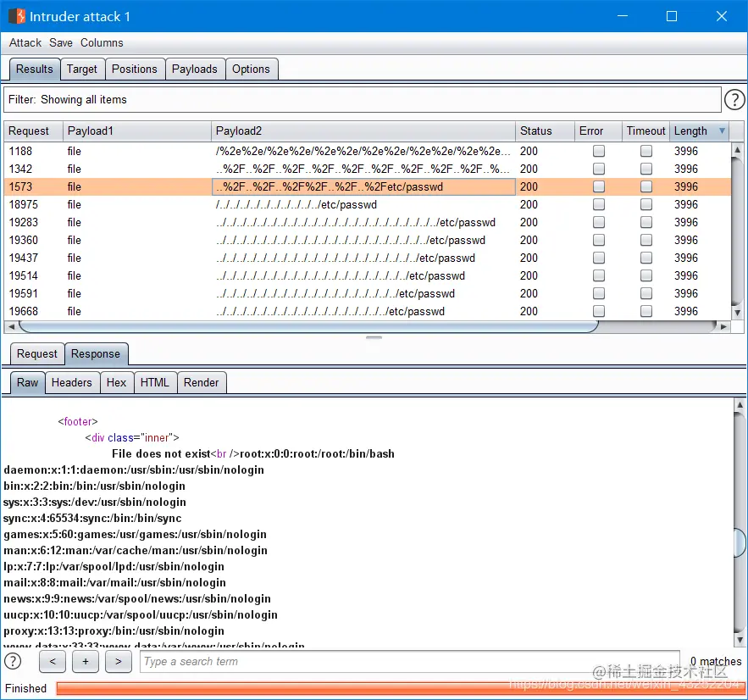
Task: Select the HTML view tab
Action: (x=155, y=383)
